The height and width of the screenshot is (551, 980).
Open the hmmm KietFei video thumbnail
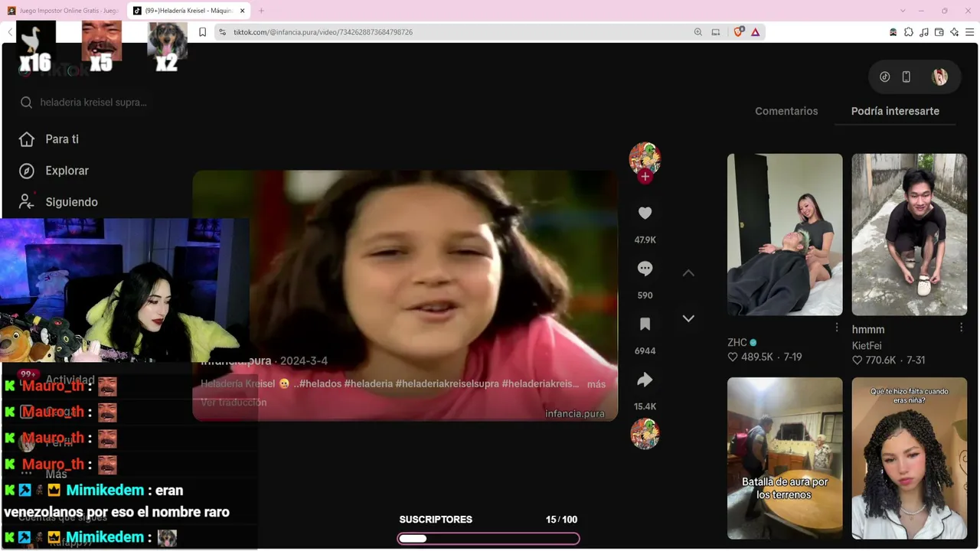point(910,235)
